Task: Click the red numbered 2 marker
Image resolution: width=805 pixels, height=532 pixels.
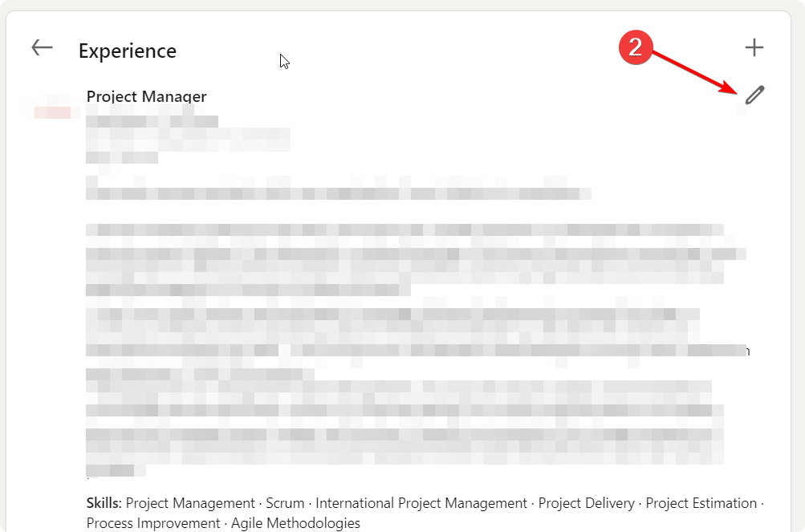Action: click(635, 47)
